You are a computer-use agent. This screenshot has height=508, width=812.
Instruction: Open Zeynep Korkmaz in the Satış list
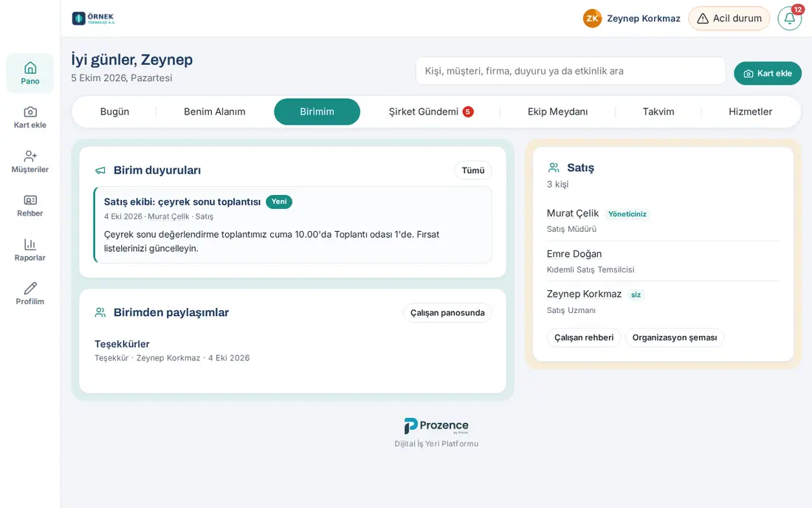coord(584,294)
